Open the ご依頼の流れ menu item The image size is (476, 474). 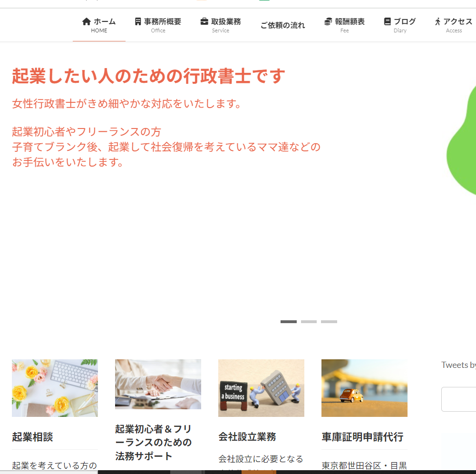pos(282,26)
